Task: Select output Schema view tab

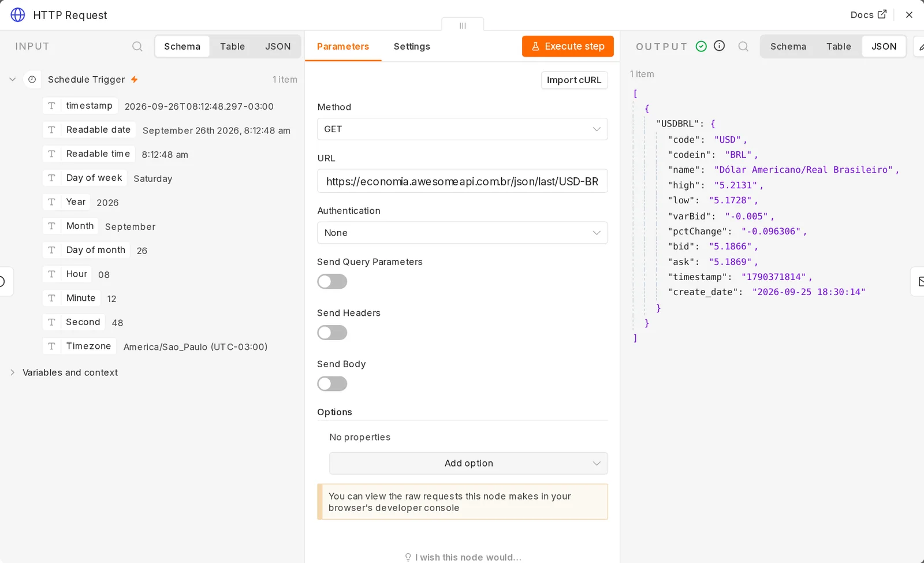Action: point(788,46)
